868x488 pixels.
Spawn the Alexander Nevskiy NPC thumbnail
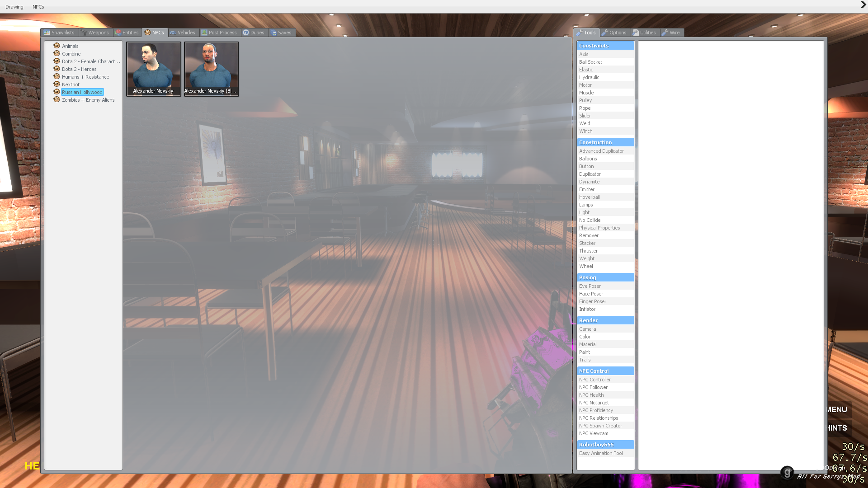pos(154,69)
